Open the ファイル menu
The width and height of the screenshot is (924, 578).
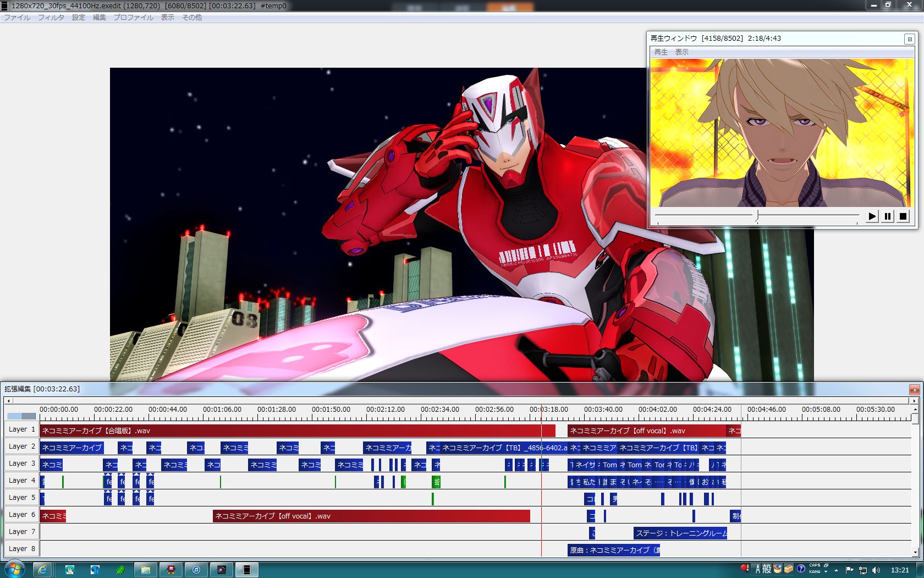(x=17, y=18)
